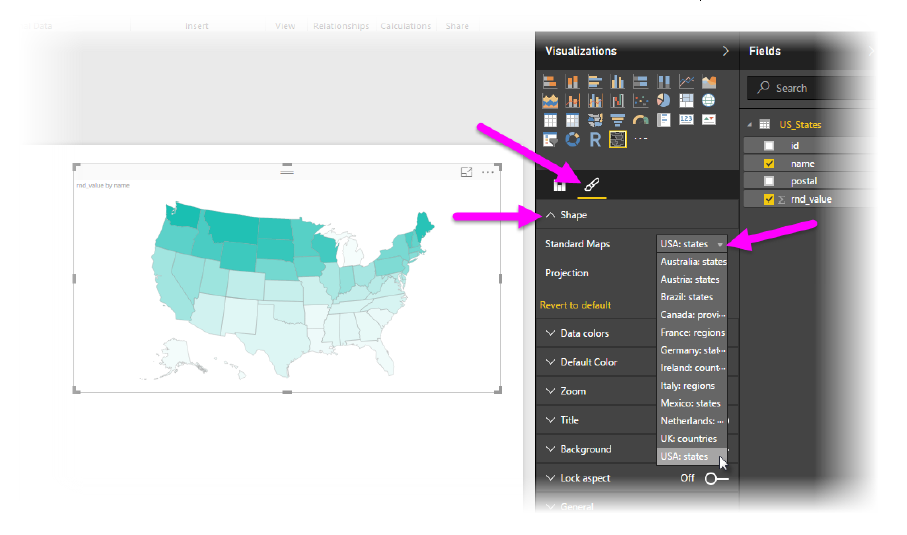Select Line and clustered column chart icon
This screenshot has height=535, width=907.
coord(595,101)
